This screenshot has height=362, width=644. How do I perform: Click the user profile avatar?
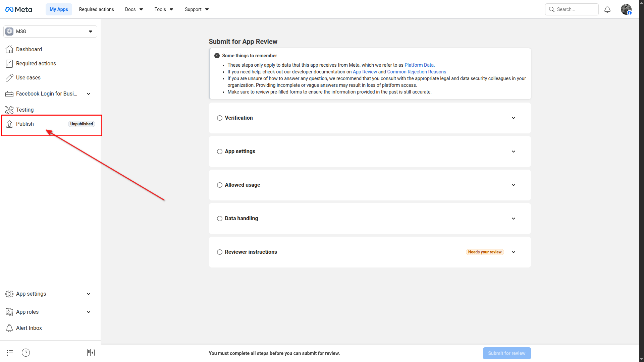626,9
